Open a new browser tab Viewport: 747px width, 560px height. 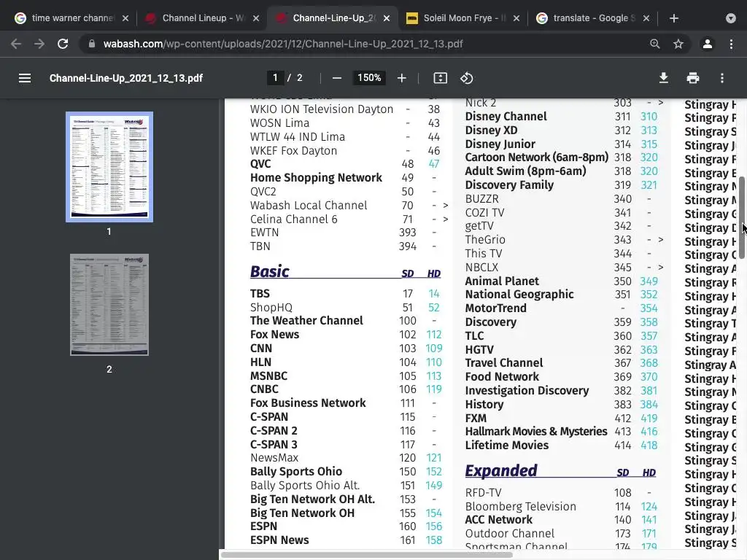coord(673,18)
